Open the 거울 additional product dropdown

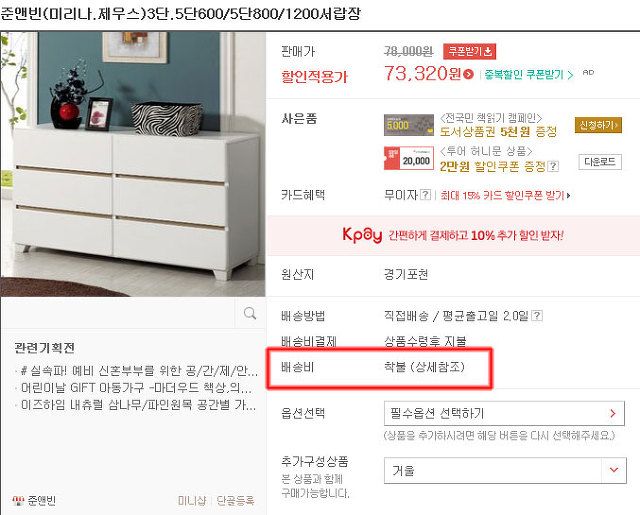point(505,470)
